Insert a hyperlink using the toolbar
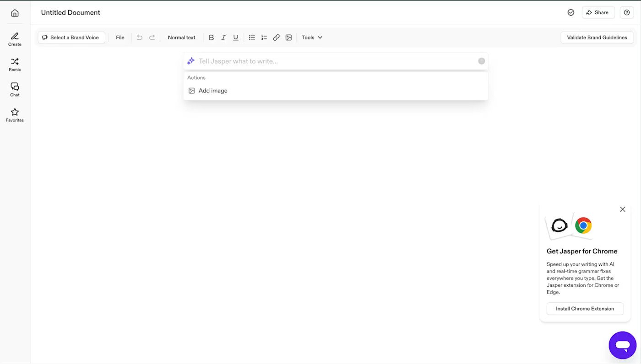The image size is (641, 364). [276, 37]
